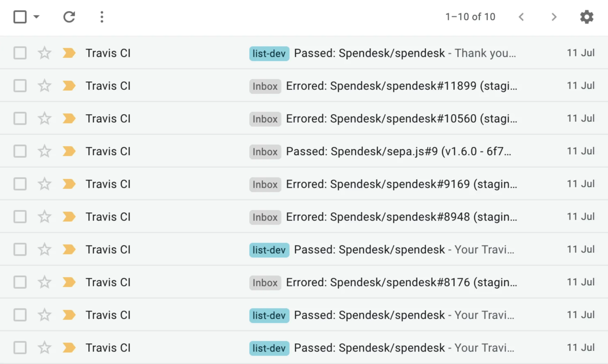Tick the checkbox for first Travis CI email
608x364 pixels.
click(x=20, y=53)
